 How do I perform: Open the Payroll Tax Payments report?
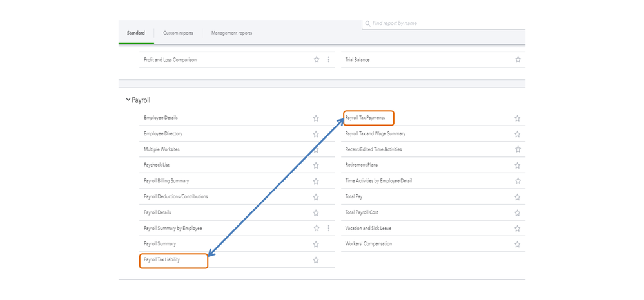point(365,118)
